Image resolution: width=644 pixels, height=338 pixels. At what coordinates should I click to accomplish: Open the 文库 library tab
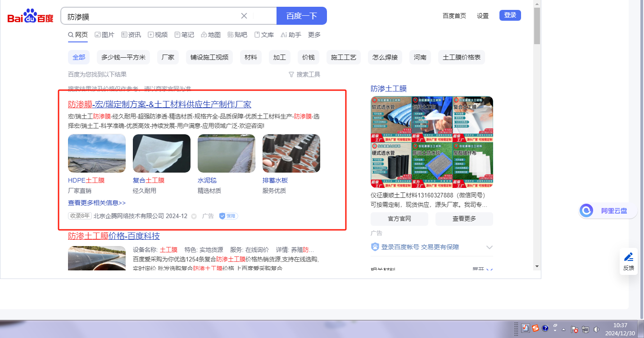point(264,35)
